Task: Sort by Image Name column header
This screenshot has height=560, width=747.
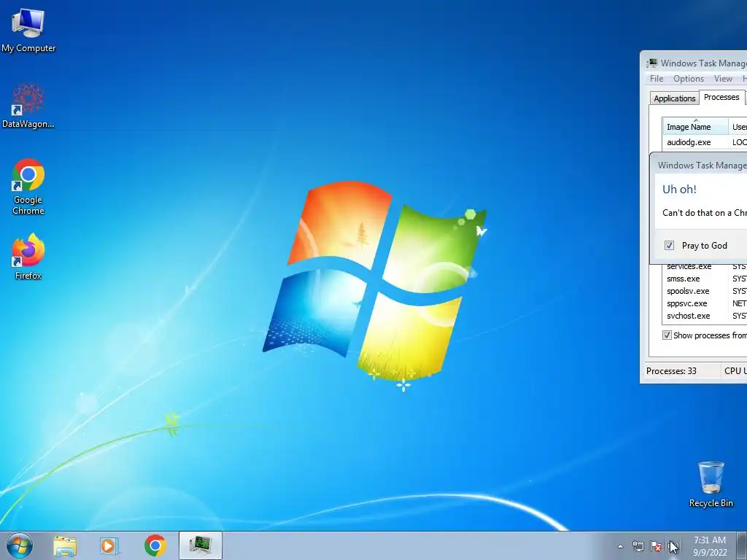Action: [x=695, y=127]
